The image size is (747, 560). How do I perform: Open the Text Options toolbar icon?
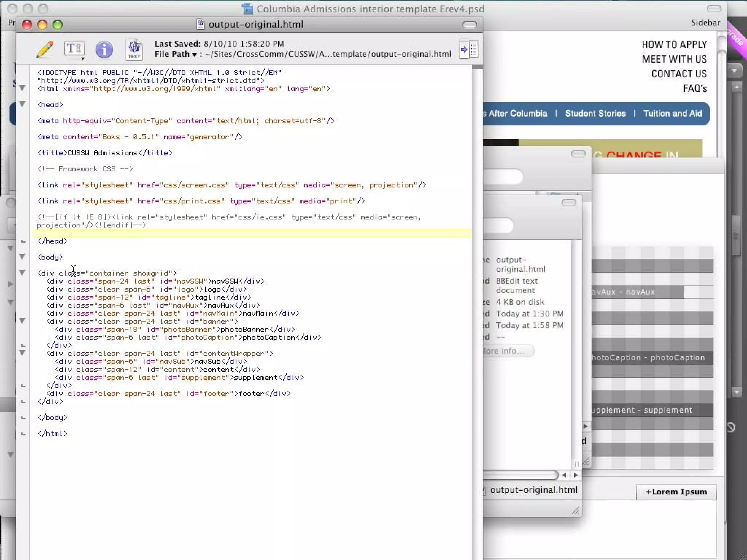point(74,49)
